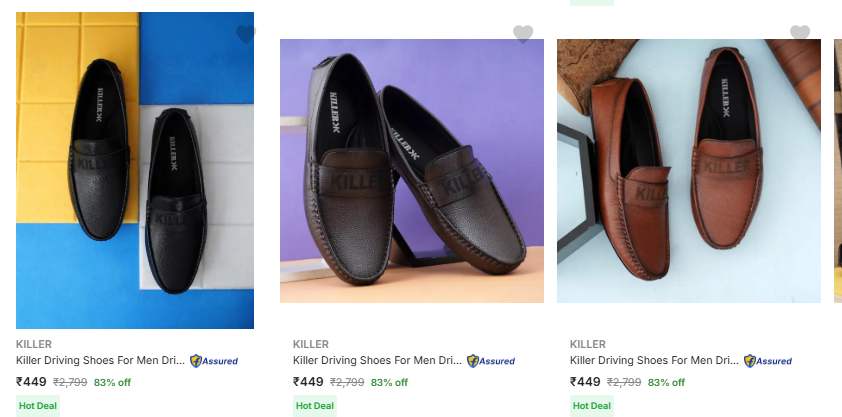
Task: Click KILLER brand name under black shoes
Action: tap(33, 344)
